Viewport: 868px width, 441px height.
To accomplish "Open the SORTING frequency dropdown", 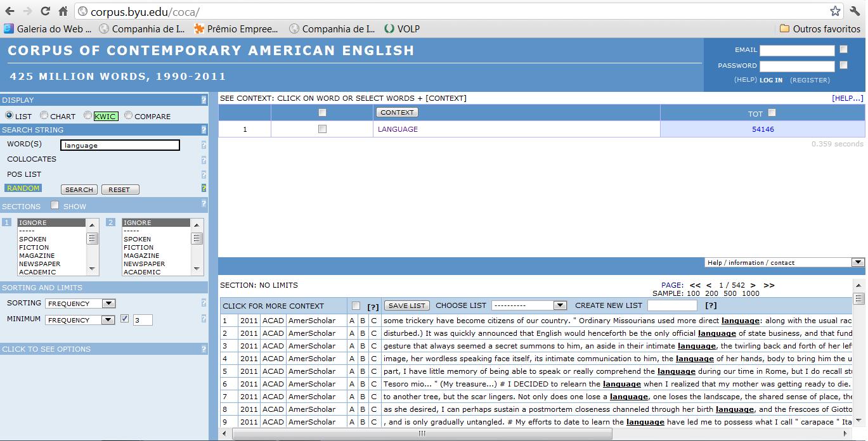I will click(x=80, y=304).
